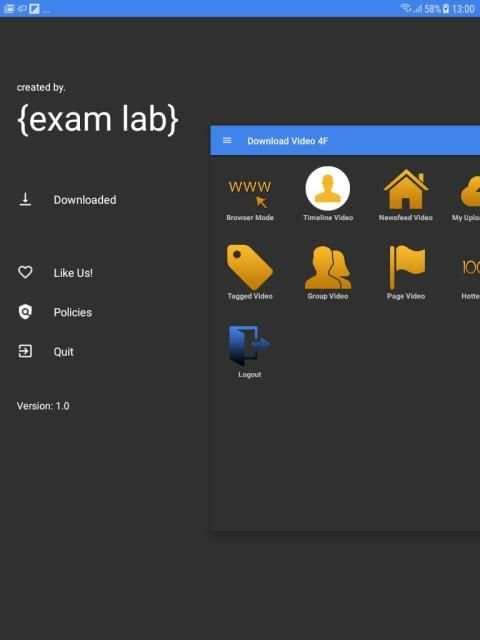Tap the Logout label
Viewport: 480px width, 640px height.
250,374
